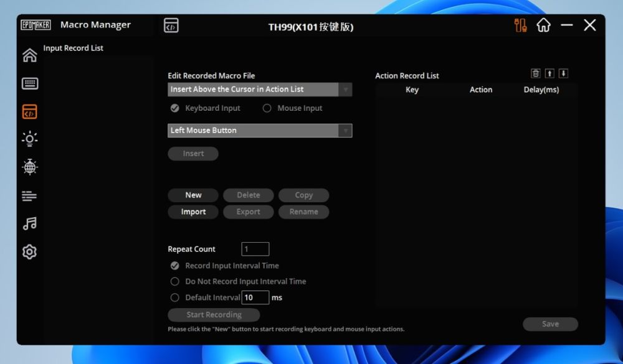This screenshot has height=364, width=623.
Task: Open the lighting bulb settings icon
Action: pos(30,139)
